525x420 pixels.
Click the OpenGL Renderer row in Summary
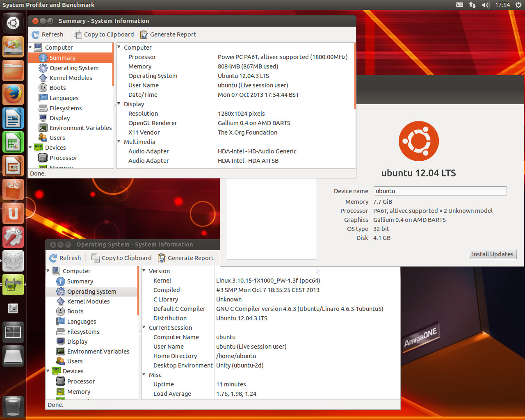pyautogui.click(x=236, y=123)
